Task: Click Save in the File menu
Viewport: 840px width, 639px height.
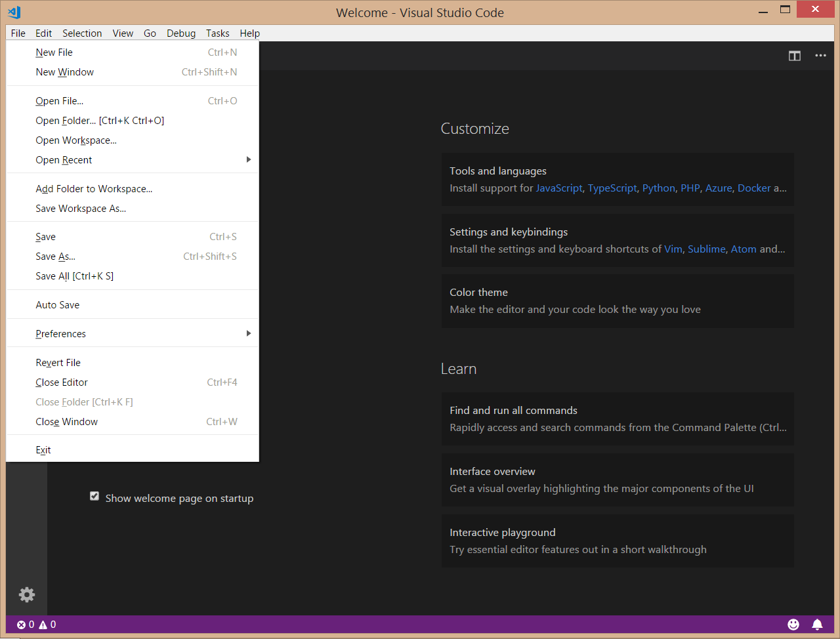Action: click(x=133, y=237)
